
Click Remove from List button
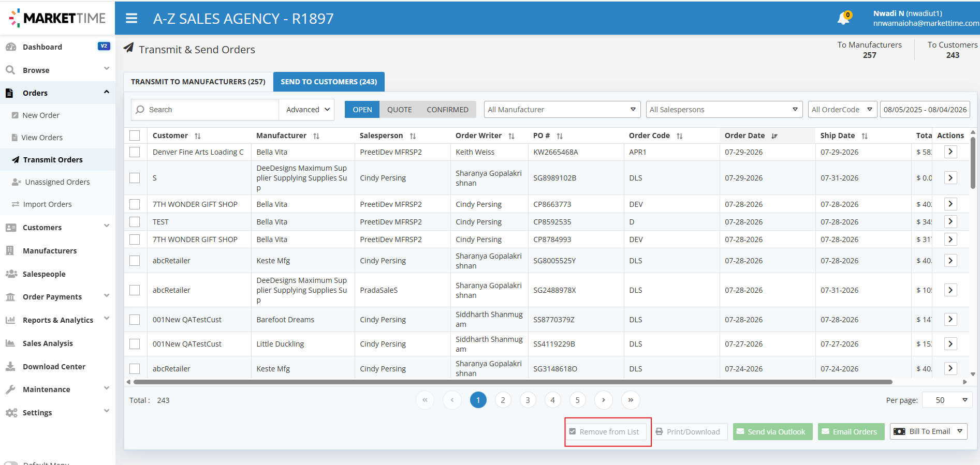coord(605,432)
